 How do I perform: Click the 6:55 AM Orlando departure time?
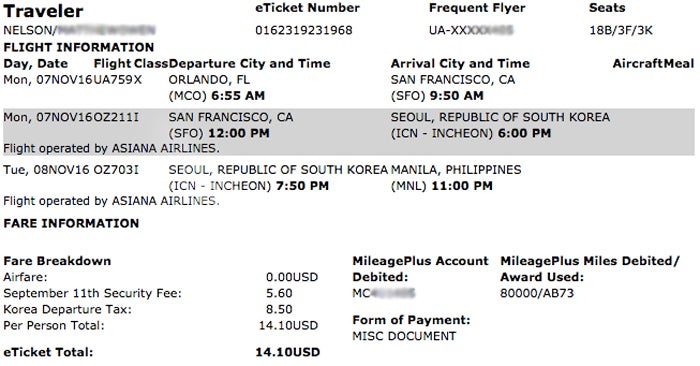point(238,96)
